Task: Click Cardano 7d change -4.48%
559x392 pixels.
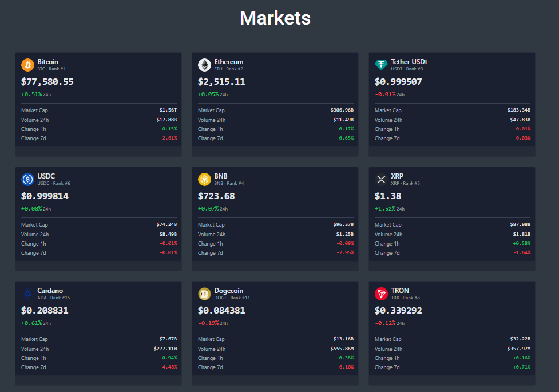Action: coord(168,367)
